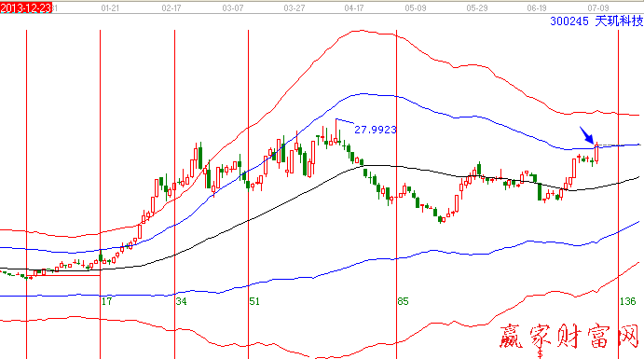Select the 07-09 date on time axis
This screenshot has height=359, width=644.
[x=598, y=7]
